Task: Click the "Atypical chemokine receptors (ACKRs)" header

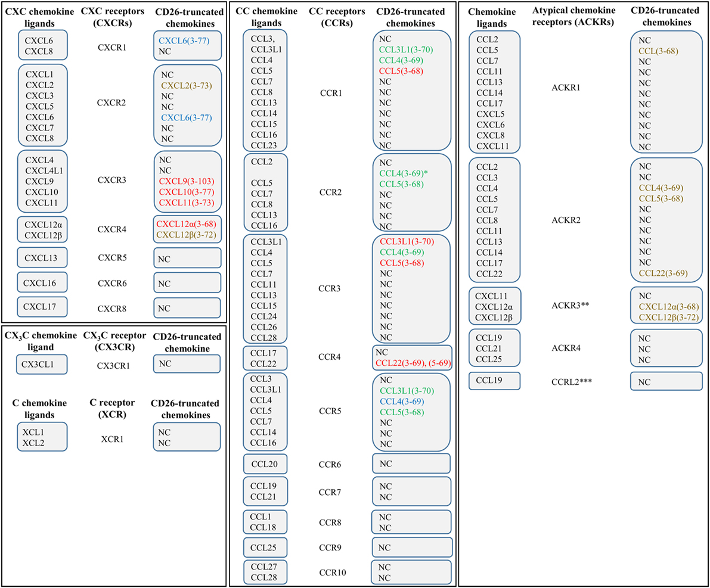Action: click(x=573, y=16)
